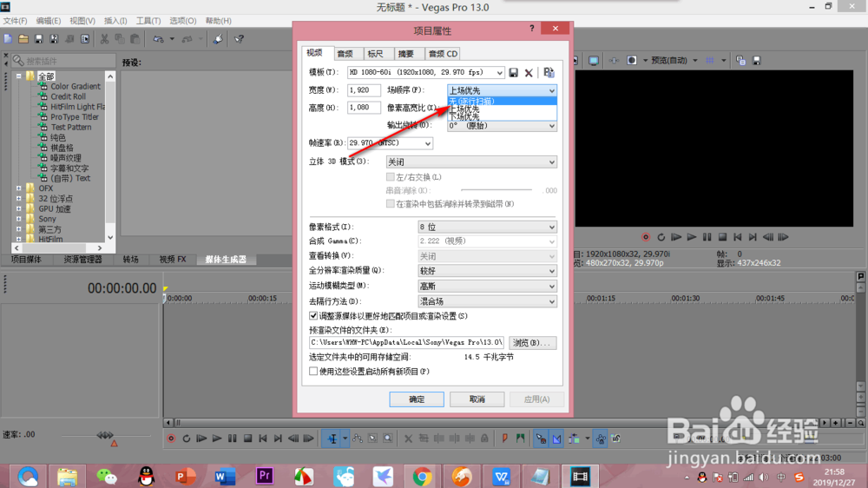The image size is (868, 488).
Task: Click the stop button under the video preview
Action: pyautogui.click(x=722, y=237)
